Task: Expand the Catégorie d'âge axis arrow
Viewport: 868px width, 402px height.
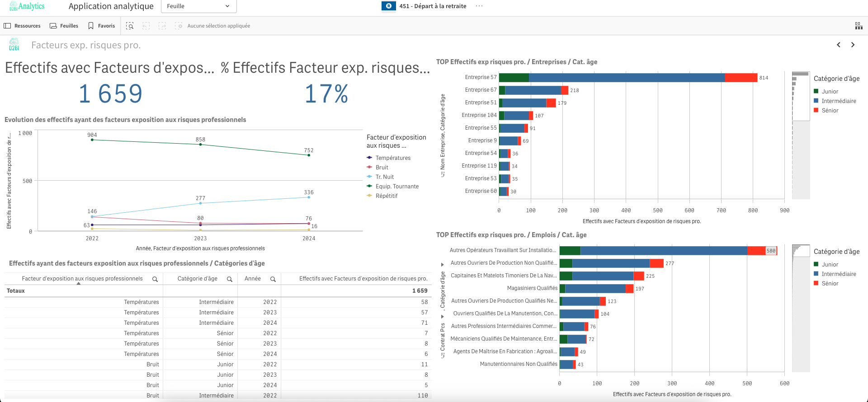Action: [x=443, y=265]
